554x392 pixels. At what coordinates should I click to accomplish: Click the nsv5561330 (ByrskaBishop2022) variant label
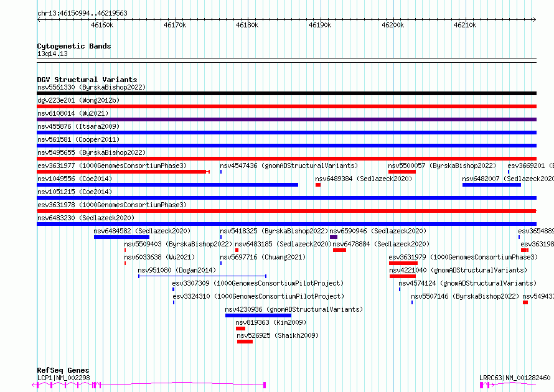92,87
